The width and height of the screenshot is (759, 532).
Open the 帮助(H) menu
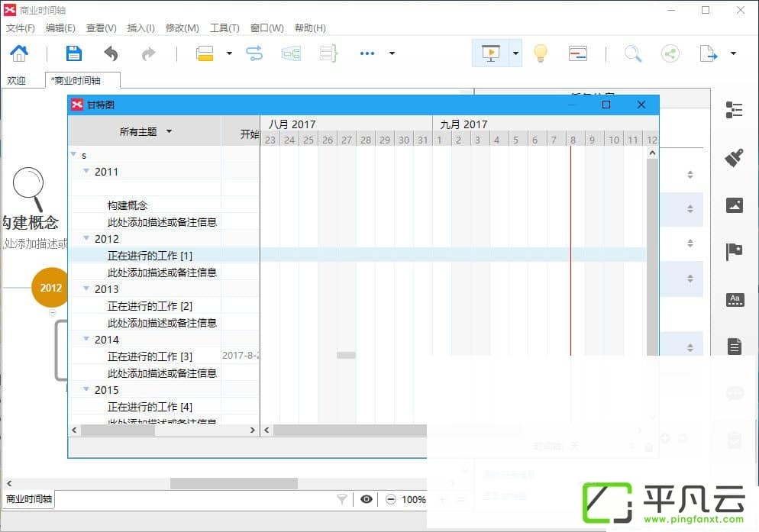pos(310,28)
